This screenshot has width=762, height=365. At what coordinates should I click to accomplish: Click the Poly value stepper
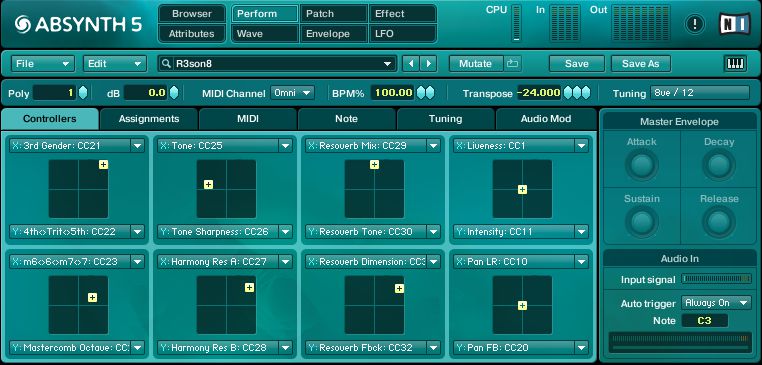point(83,92)
